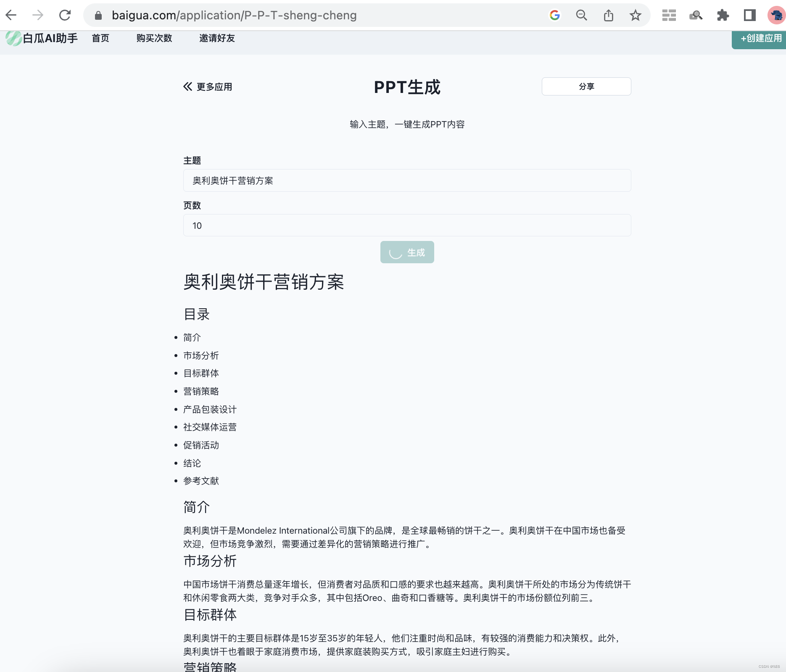Click the lock icon in address bar
Image resolution: width=786 pixels, height=672 pixels.
(98, 16)
